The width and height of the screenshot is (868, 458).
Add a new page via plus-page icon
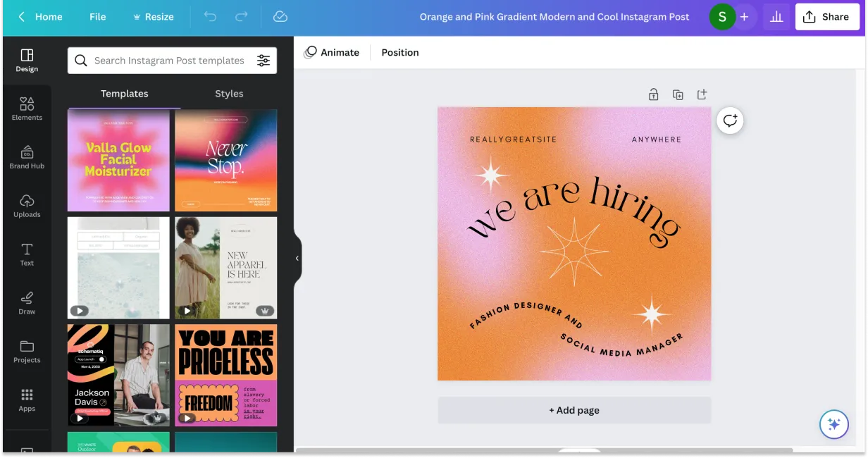[702, 94]
